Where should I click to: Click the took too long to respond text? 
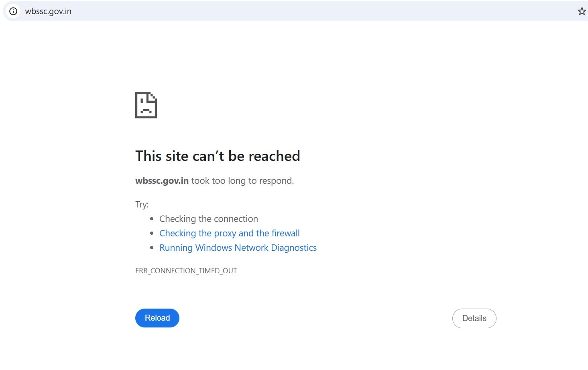(x=242, y=181)
